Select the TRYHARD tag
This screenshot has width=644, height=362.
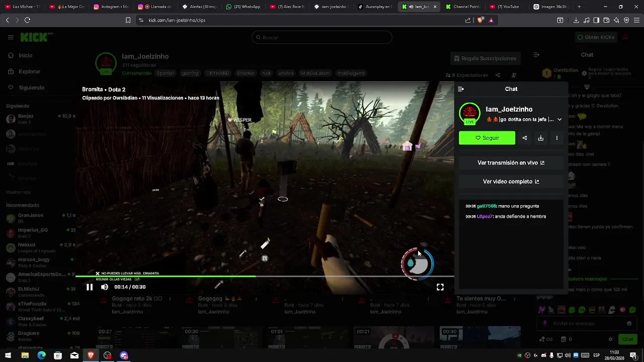pos(218,73)
